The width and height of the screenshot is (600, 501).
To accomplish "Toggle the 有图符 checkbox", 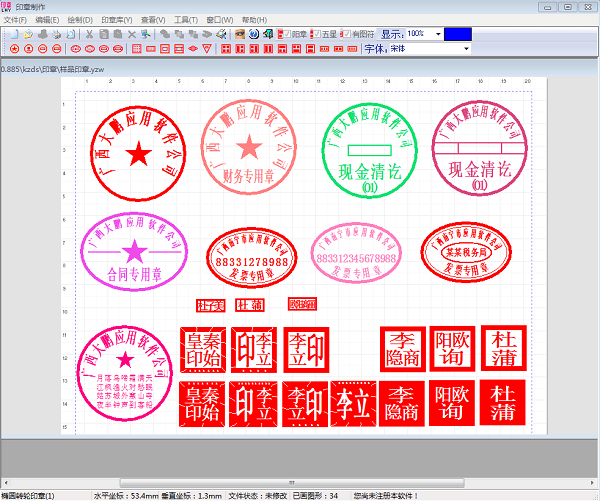I will click(347, 34).
